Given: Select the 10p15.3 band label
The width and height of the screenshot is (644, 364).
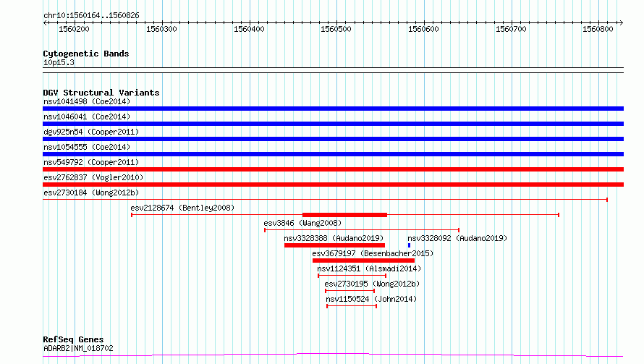Looking at the screenshot, I should coord(59,62).
